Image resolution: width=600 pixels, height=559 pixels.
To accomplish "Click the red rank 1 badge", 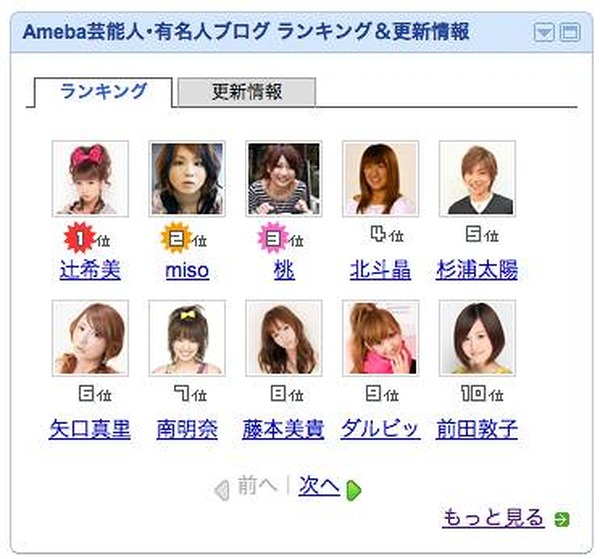I will tap(79, 238).
